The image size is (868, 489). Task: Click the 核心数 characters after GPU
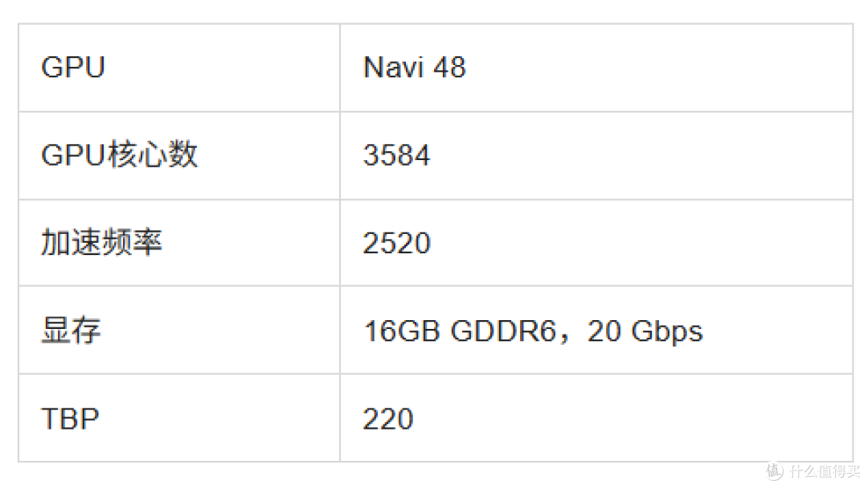(x=153, y=154)
